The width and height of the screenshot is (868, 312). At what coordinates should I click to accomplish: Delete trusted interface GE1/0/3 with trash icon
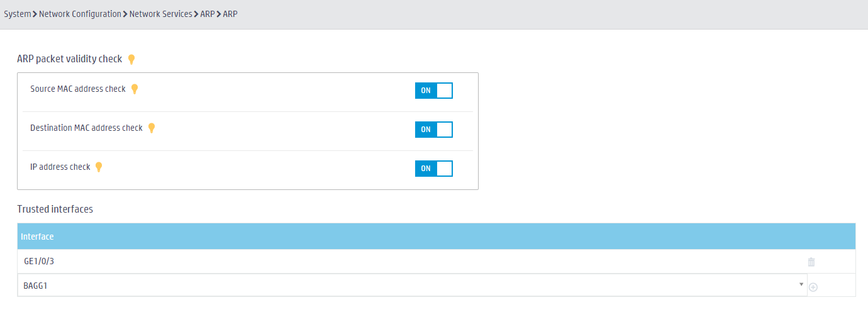[x=811, y=262]
